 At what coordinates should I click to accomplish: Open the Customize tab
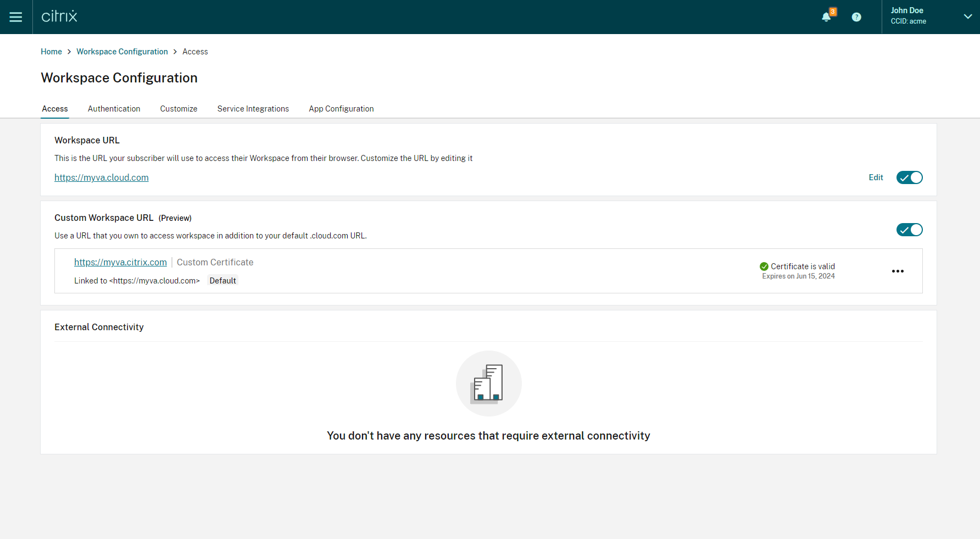coord(179,109)
